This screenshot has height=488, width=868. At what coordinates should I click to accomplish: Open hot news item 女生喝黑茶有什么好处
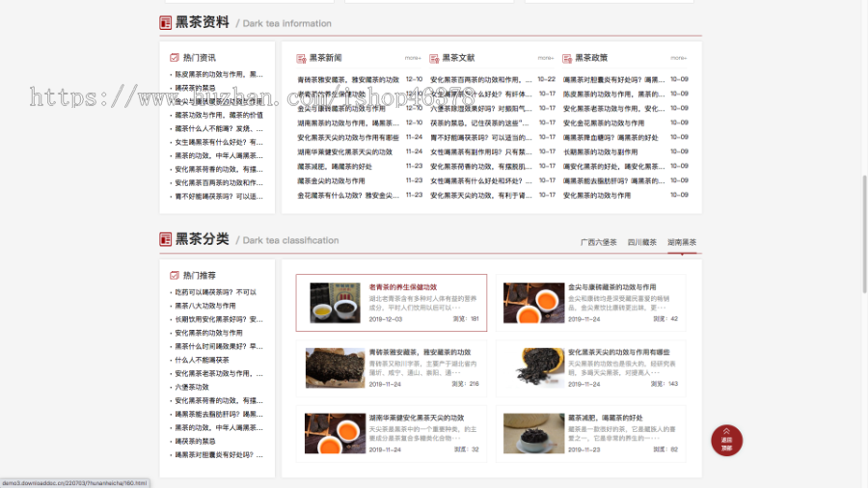219,142
